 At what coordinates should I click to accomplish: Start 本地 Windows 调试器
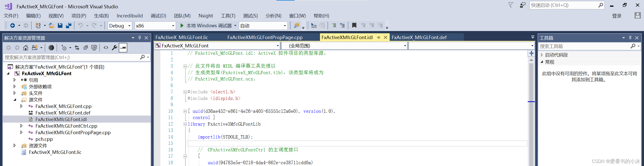(206, 25)
